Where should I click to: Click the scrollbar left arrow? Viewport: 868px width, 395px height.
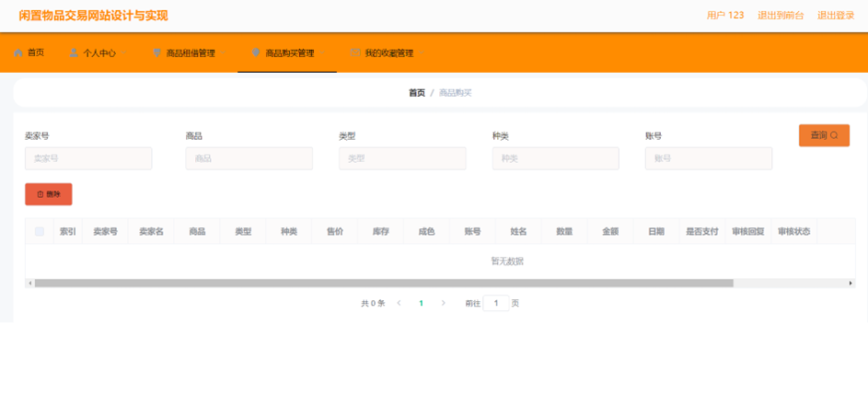29,283
